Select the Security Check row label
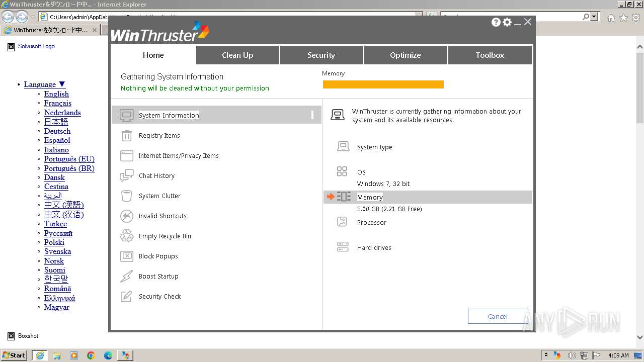644x362 pixels. point(159,297)
